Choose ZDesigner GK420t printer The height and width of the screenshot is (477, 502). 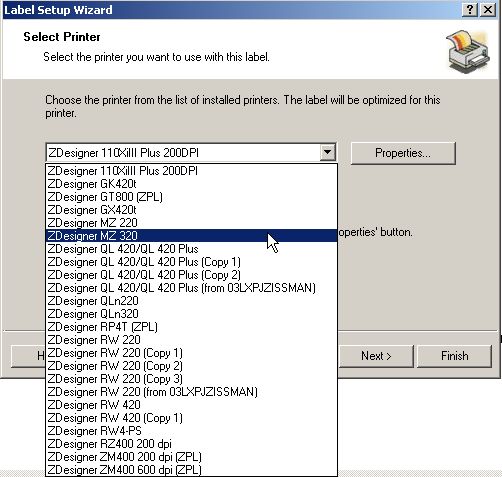(191, 184)
